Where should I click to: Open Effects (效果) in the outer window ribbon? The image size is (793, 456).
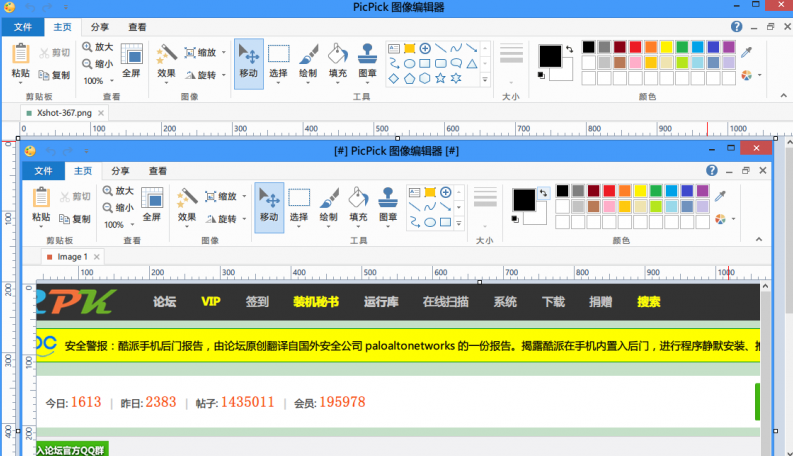pyautogui.click(x=166, y=62)
